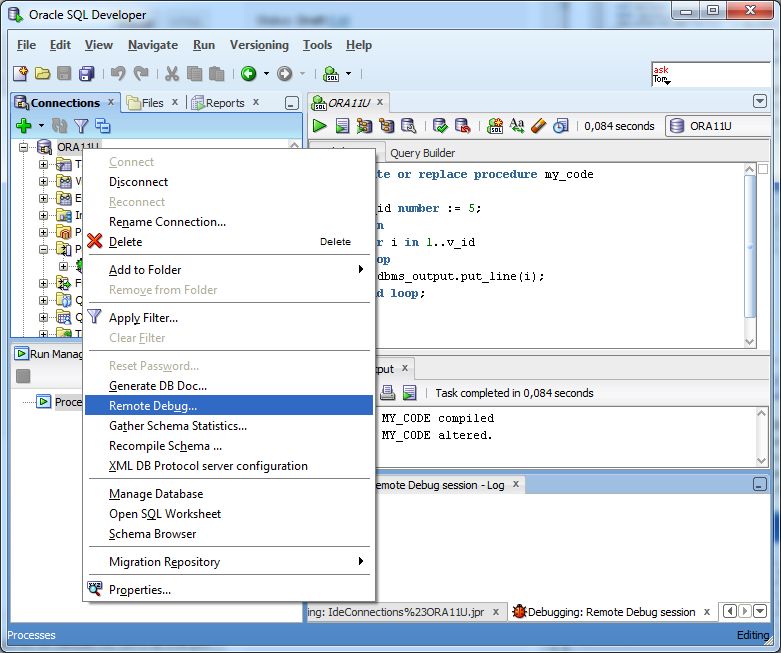Open the Back history dropdown arrow
This screenshot has width=781, height=653.
coord(266,74)
